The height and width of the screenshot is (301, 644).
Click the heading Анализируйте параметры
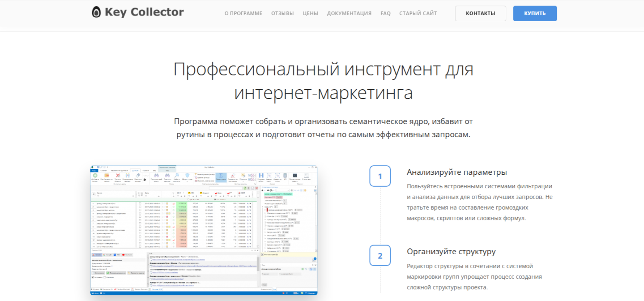tap(457, 172)
